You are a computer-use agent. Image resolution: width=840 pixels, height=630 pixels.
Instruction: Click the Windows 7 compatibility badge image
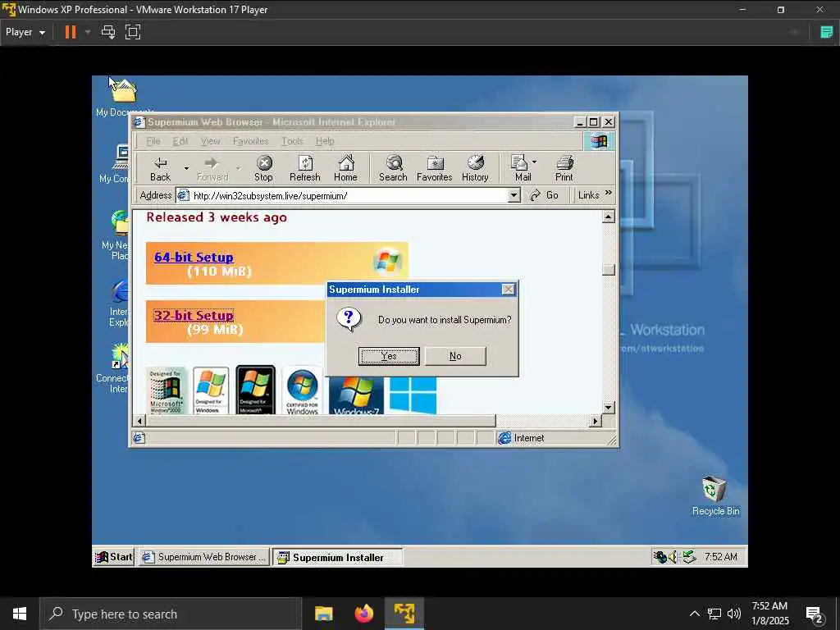(x=356, y=395)
